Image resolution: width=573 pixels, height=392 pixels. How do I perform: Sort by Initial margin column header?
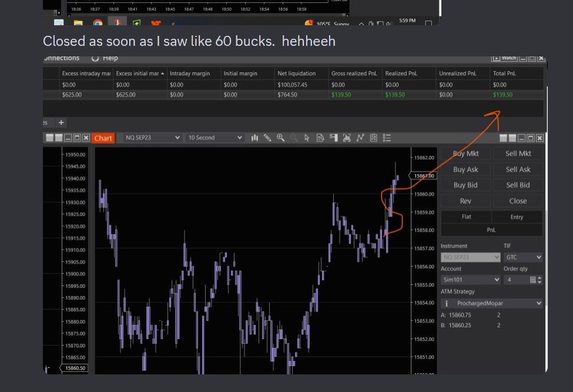[x=247, y=73]
